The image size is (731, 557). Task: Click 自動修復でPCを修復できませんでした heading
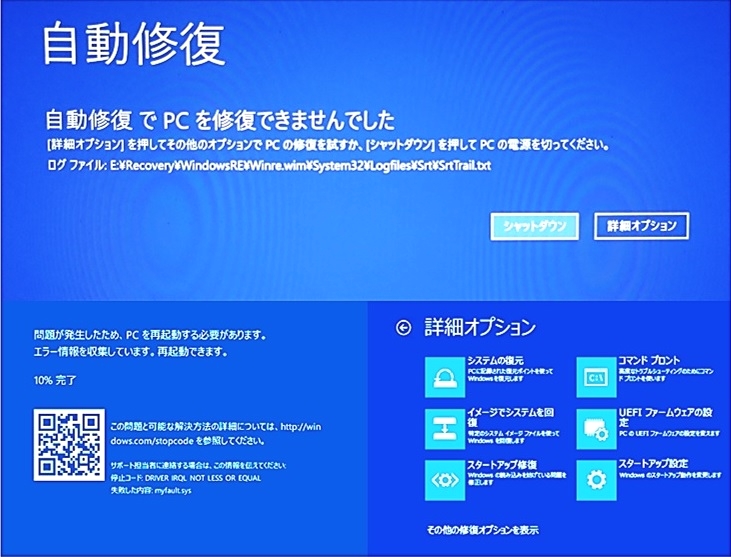coord(220,121)
